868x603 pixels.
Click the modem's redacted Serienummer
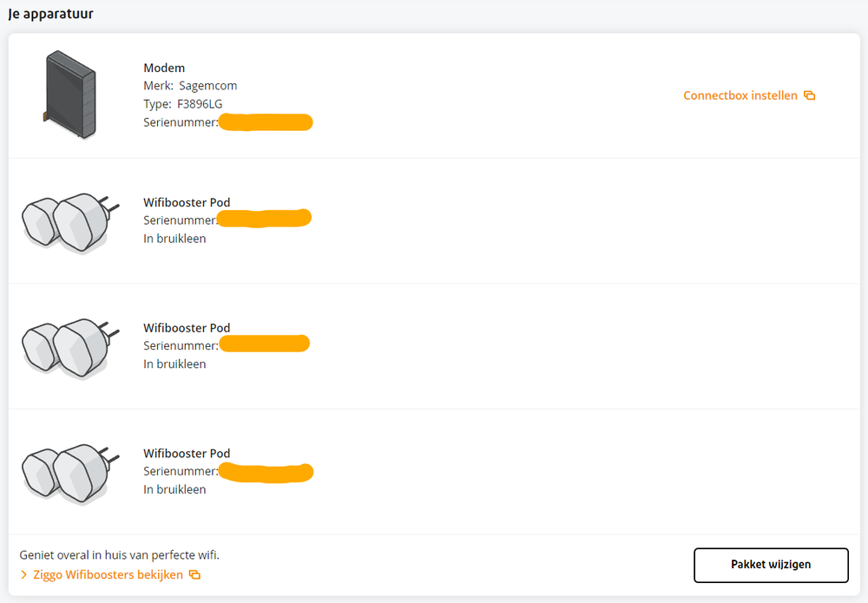265,122
